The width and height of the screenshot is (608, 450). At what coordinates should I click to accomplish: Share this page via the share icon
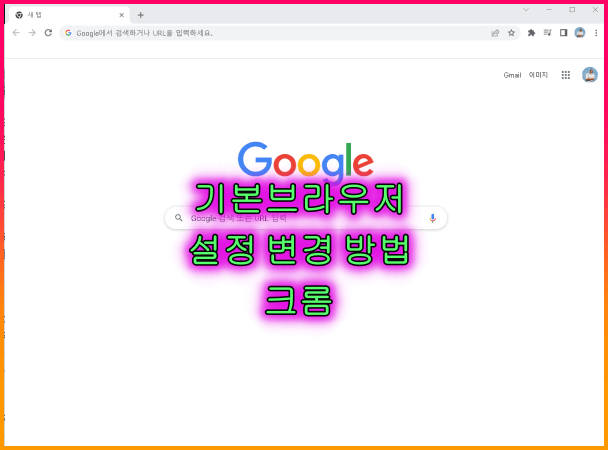pyautogui.click(x=495, y=33)
